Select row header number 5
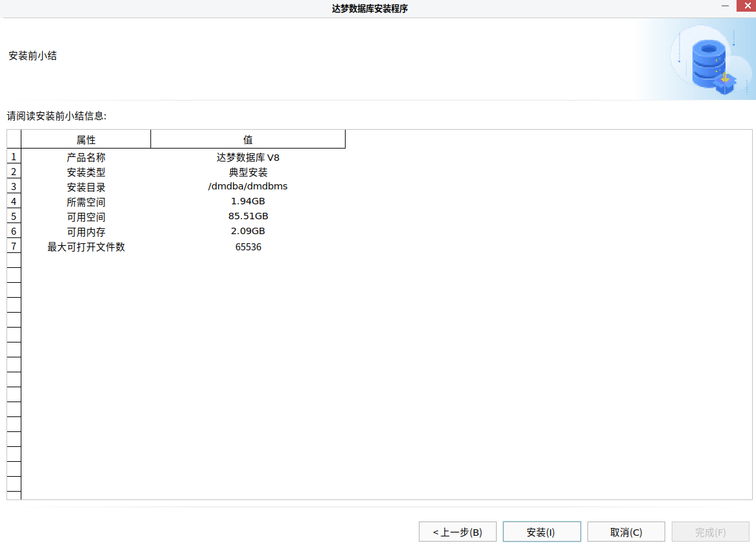The image size is (756, 552). (14, 217)
